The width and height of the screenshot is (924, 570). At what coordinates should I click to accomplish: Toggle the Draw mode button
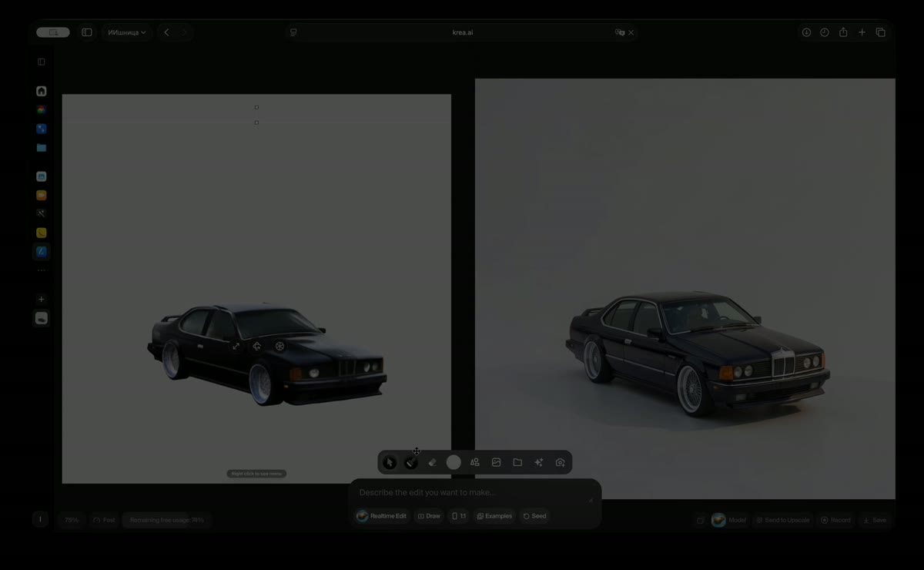point(430,516)
